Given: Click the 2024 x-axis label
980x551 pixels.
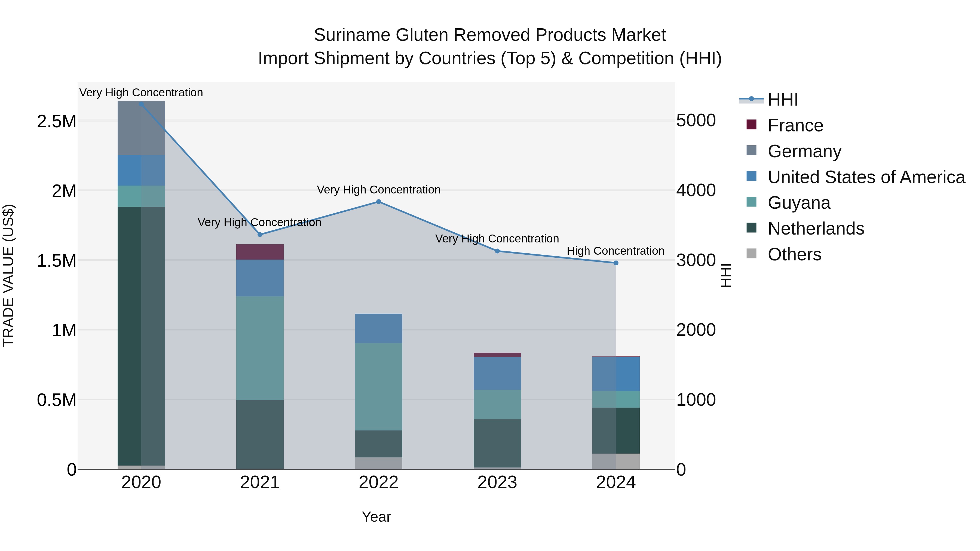Looking at the screenshot, I should click(x=616, y=482).
